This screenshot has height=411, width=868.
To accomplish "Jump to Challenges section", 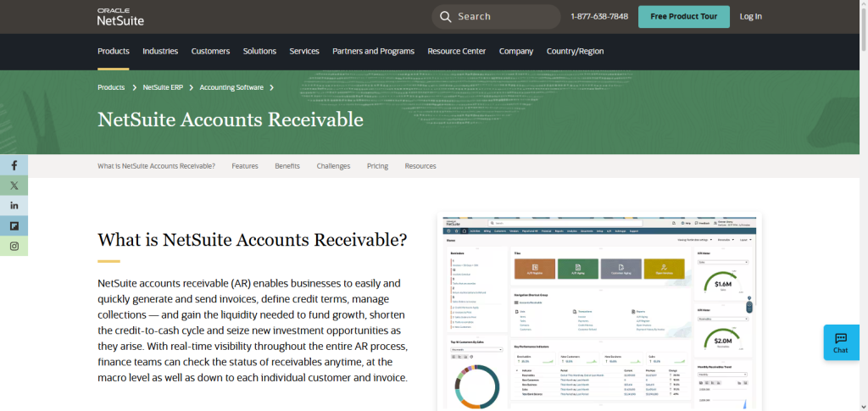I will coord(333,166).
